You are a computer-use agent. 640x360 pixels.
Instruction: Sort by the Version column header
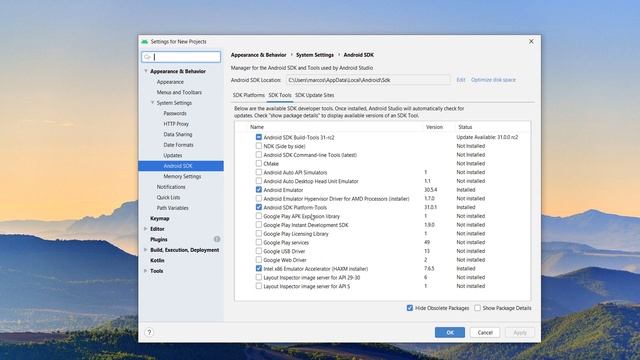coord(434,127)
